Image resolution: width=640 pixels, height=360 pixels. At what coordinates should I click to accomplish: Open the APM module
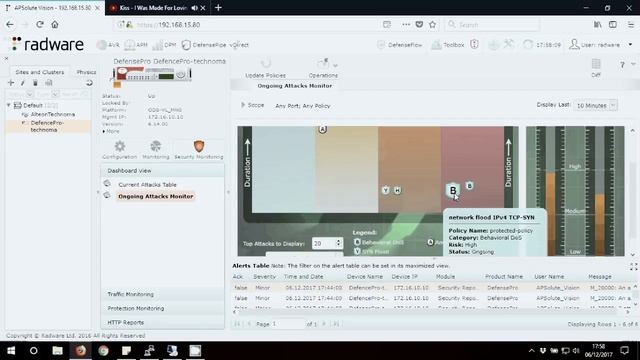[136, 45]
